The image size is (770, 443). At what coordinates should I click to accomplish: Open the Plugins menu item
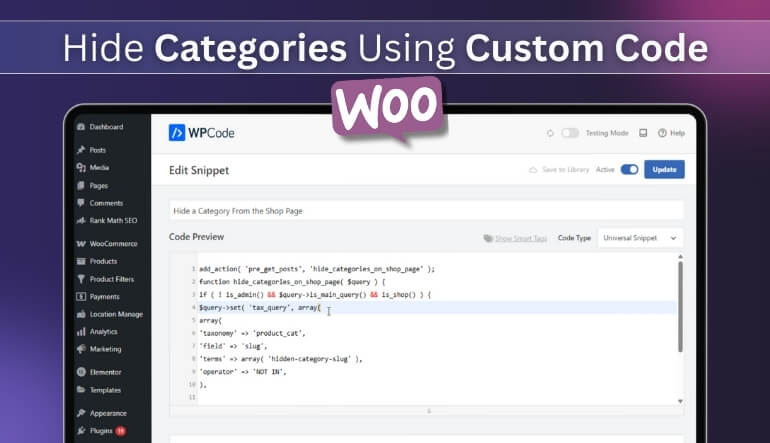click(x=101, y=431)
